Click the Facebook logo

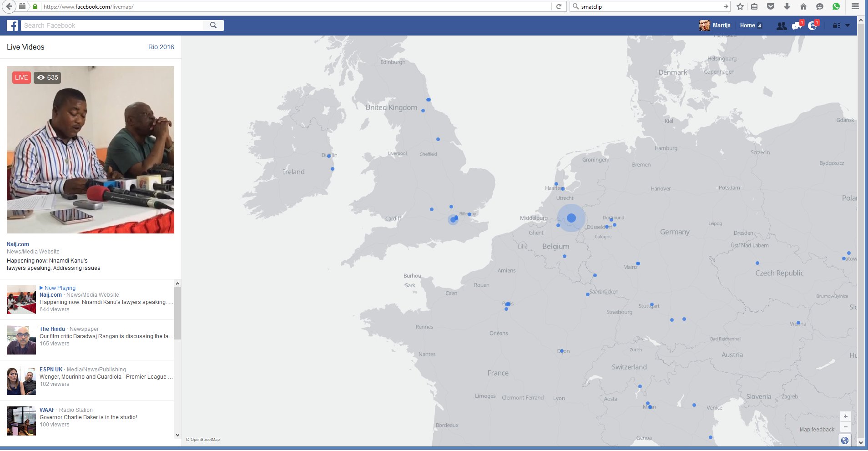[12, 25]
